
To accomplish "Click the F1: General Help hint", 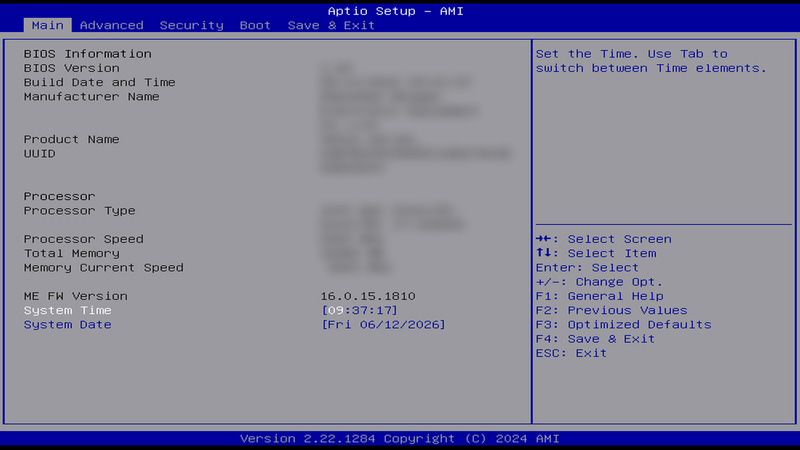I will (599, 296).
